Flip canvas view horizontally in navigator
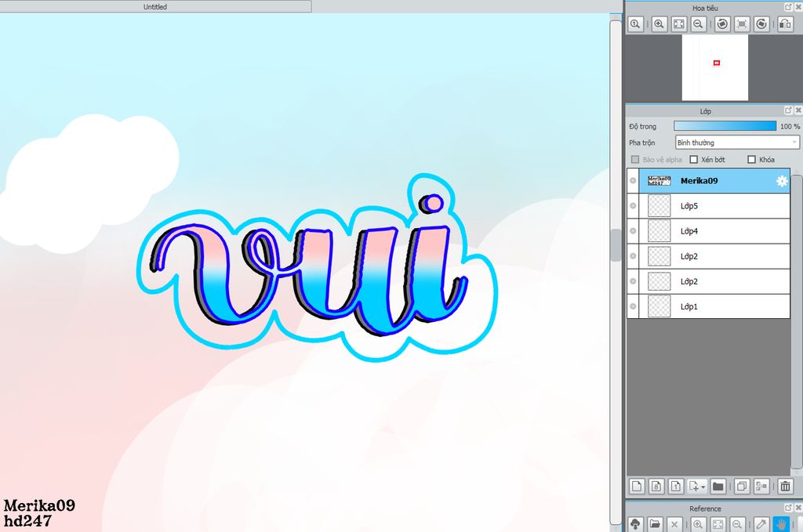This screenshot has width=803, height=532. point(785,24)
